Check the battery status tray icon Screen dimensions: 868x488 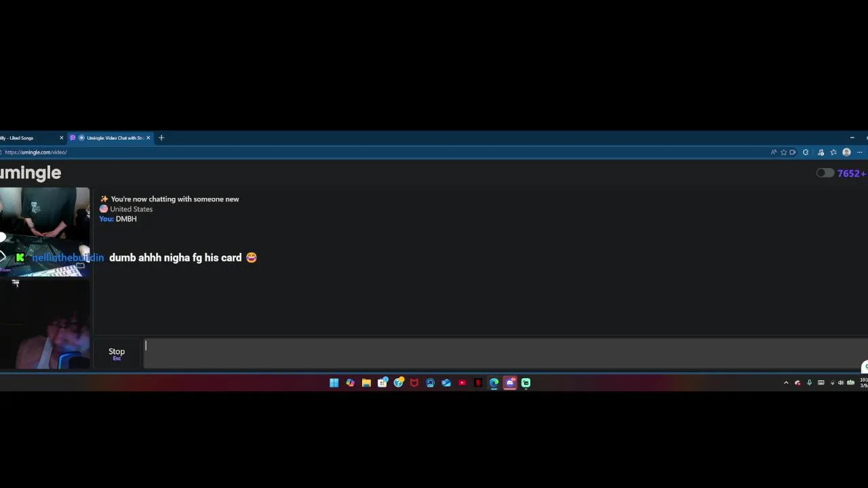(x=850, y=383)
